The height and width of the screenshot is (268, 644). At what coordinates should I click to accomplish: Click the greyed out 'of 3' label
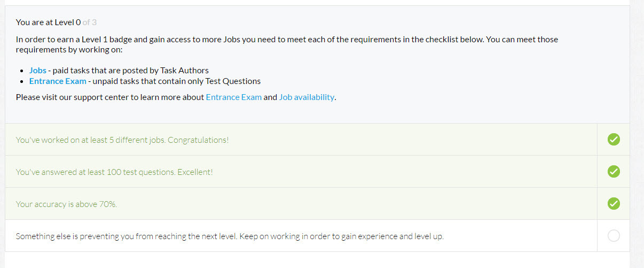pyautogui.click(x=90, y=22)
